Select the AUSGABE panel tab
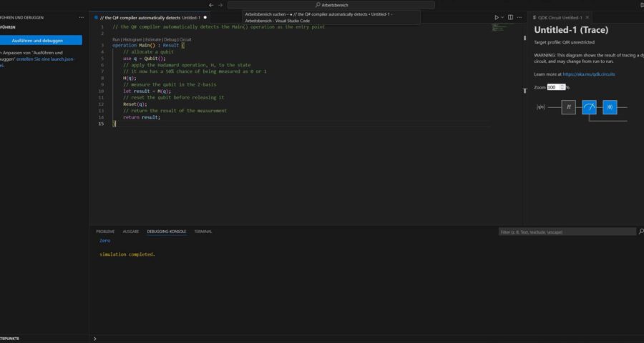This screenshot has height=343, width=644. coord(131,232)
